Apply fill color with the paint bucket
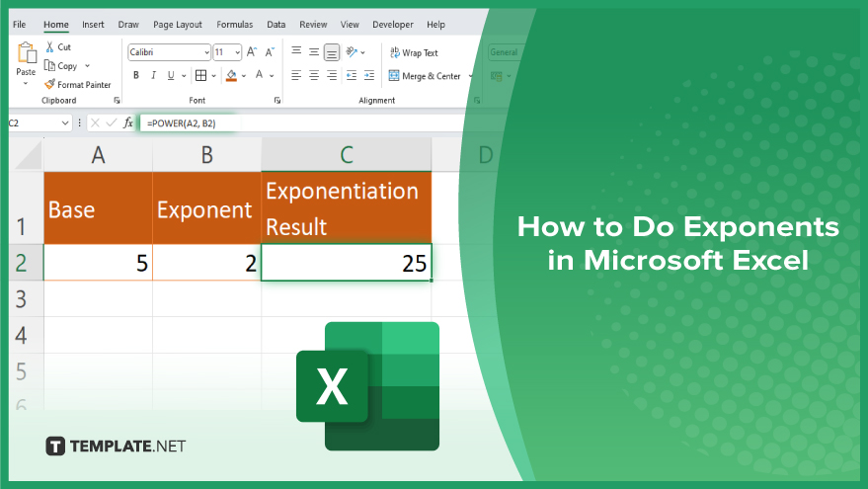The width and height of the screenshot is (868, 489). [x=231, y=75]
